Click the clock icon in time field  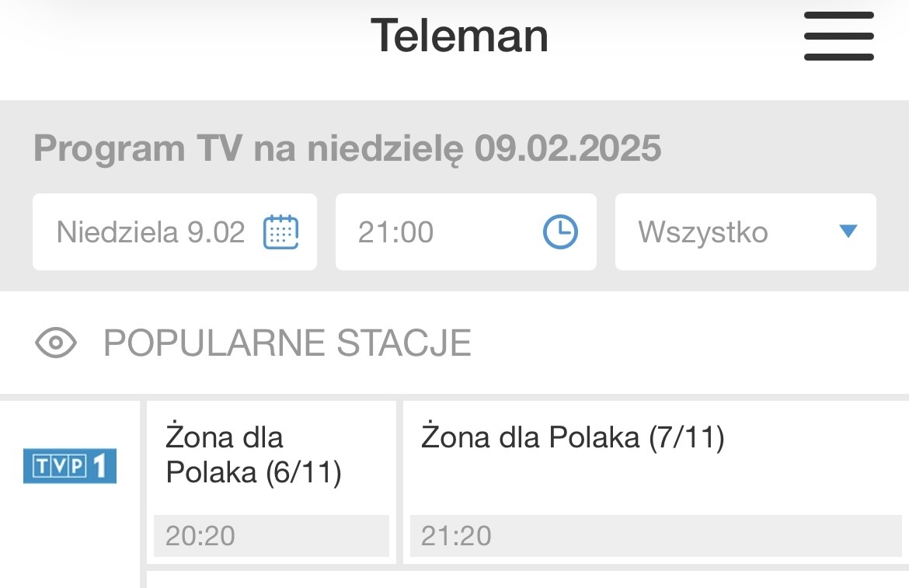559,232
